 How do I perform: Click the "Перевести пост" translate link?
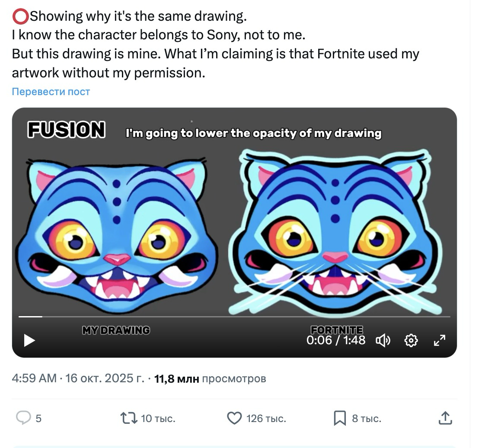[x=51, y=92]
